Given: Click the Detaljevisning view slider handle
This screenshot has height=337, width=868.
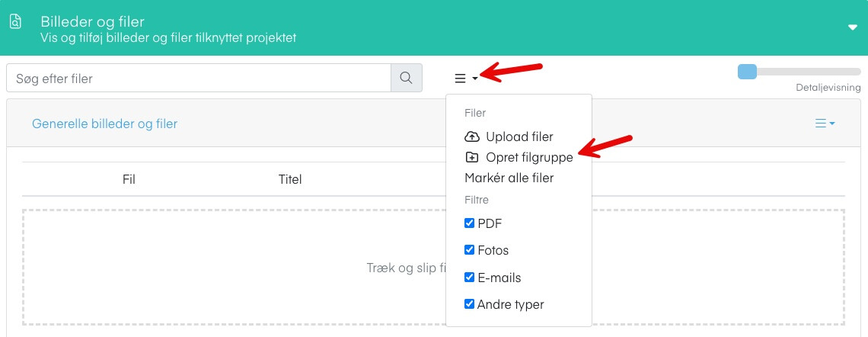Looking at the screenshot, I should [x=748, y=72].
